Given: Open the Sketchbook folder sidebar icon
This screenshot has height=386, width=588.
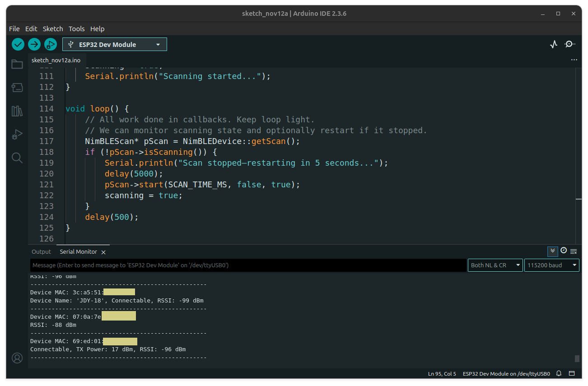Looking at the screenshot, I should [x=17, y=64].
